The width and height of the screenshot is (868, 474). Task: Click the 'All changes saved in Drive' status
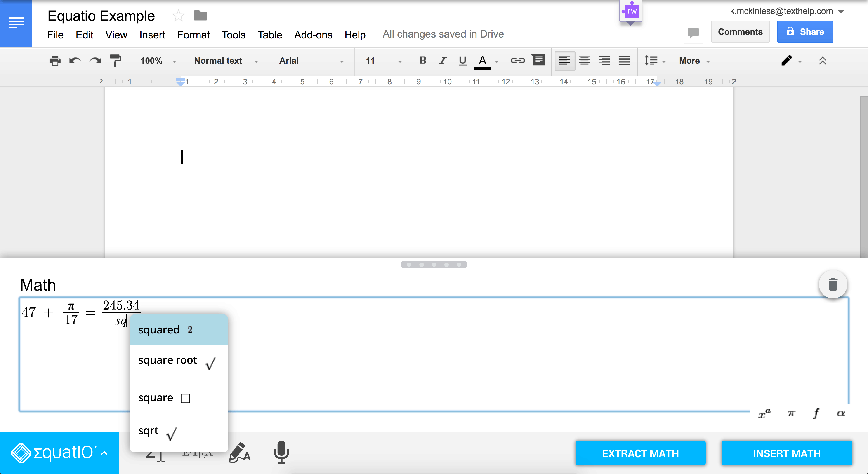tap(443, 34)
